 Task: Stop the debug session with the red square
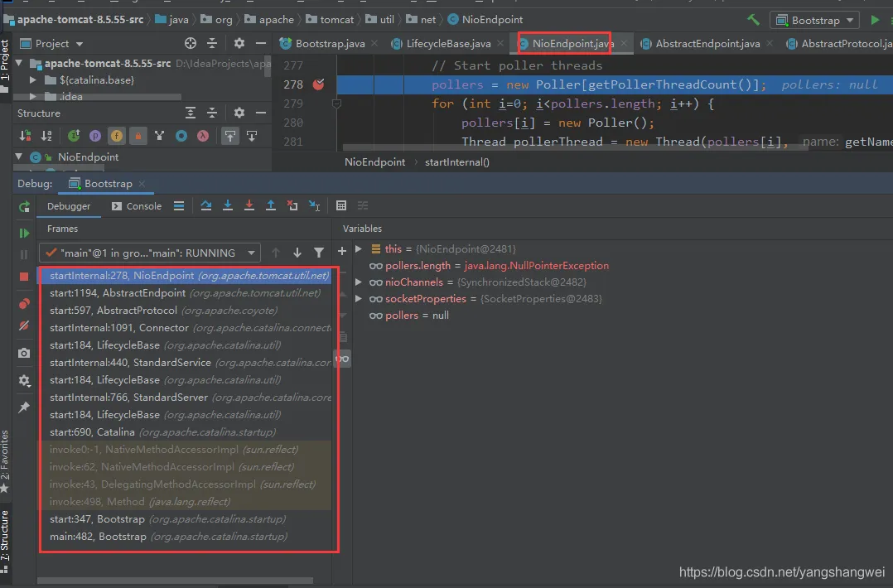click(24, 276)
